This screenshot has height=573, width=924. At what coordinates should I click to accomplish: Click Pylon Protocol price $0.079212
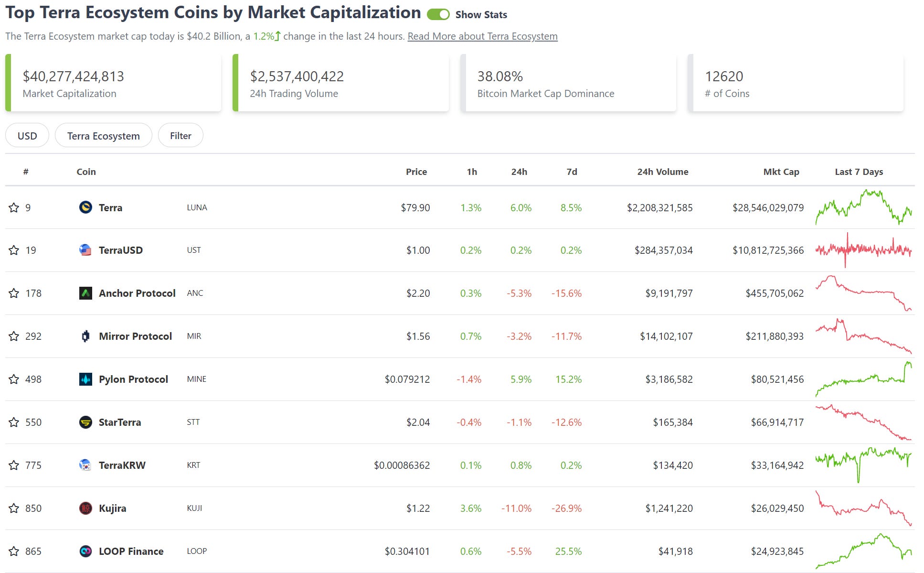point(407,379)
